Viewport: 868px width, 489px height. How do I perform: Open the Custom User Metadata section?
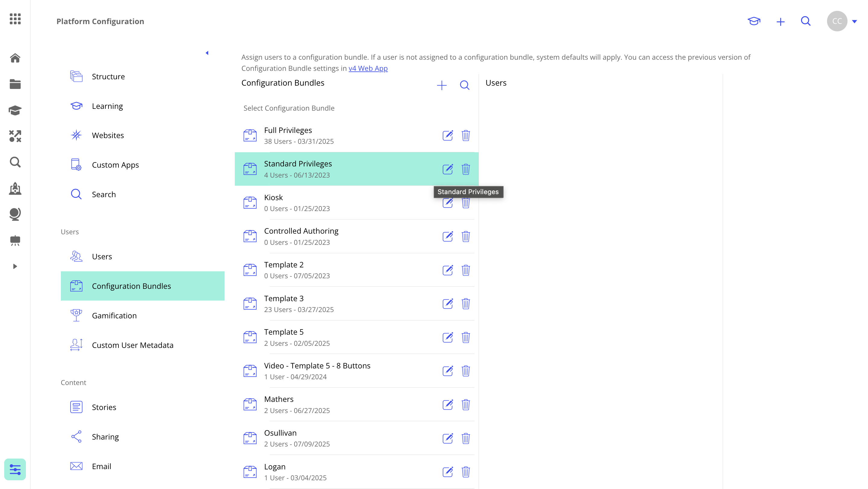132,345
